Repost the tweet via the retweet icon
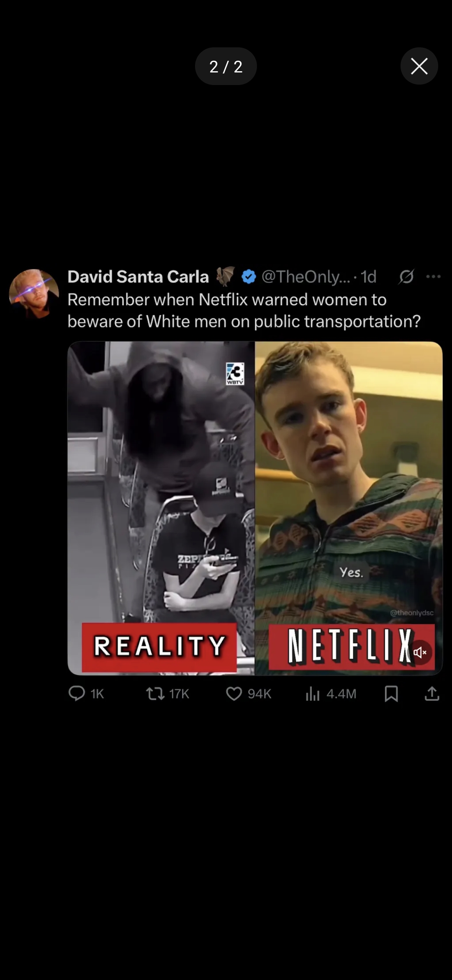The height and width of the screenshot is (980, 452). [155, 694]
